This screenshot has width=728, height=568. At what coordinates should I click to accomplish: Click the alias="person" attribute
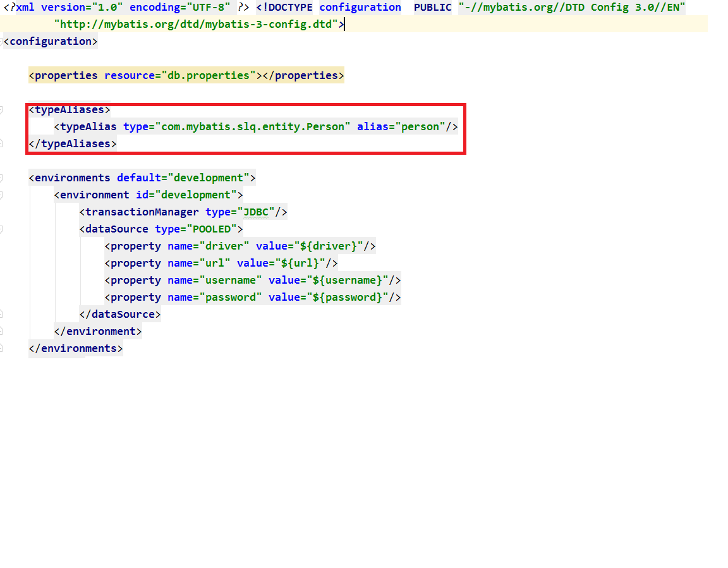point(401,127)
